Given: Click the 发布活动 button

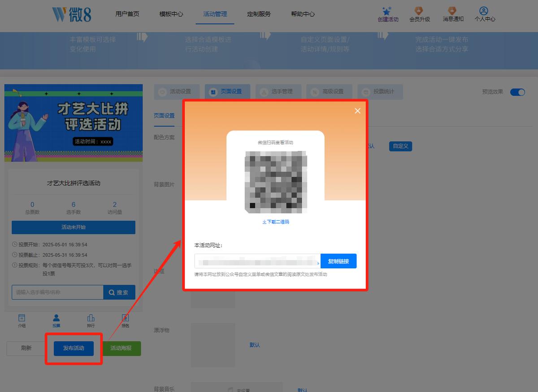Looking at the screenshot, I should (x=74, y=348).
